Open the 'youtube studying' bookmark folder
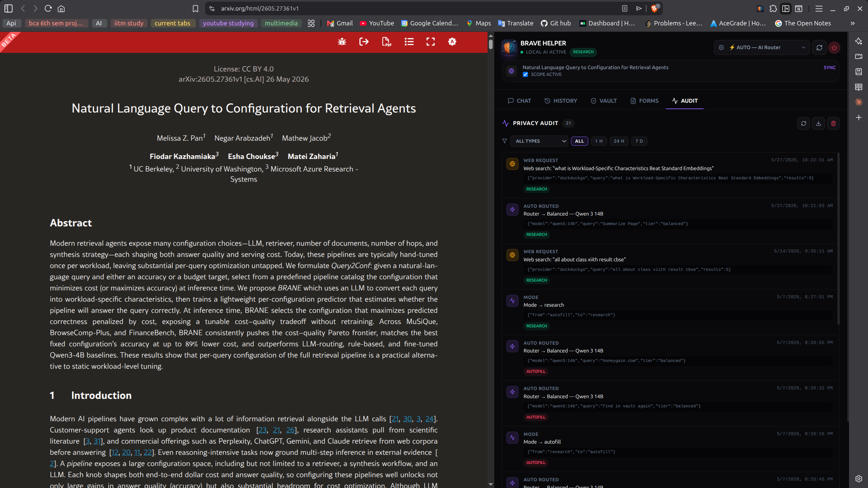 click(228, 23)
